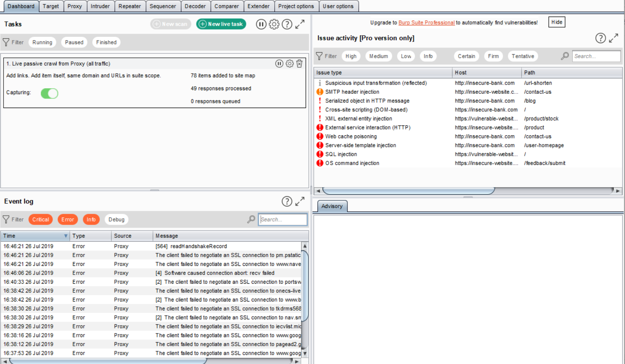The height and width of the screenshot is (364, 625).
Task: Toggle the Debug event log filter
Action: [x=116, y=220]
